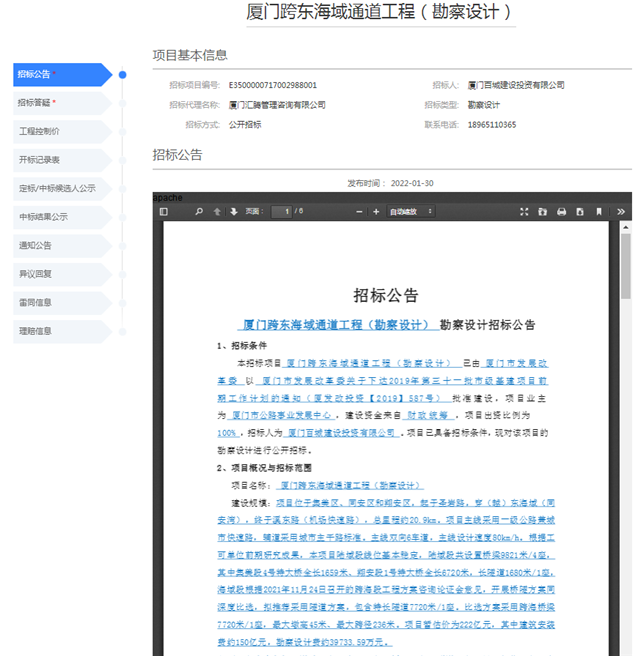Screen dimensions: 640x656
Task: Click the underlined 100% investment ratio
Action: click(227, 433)
